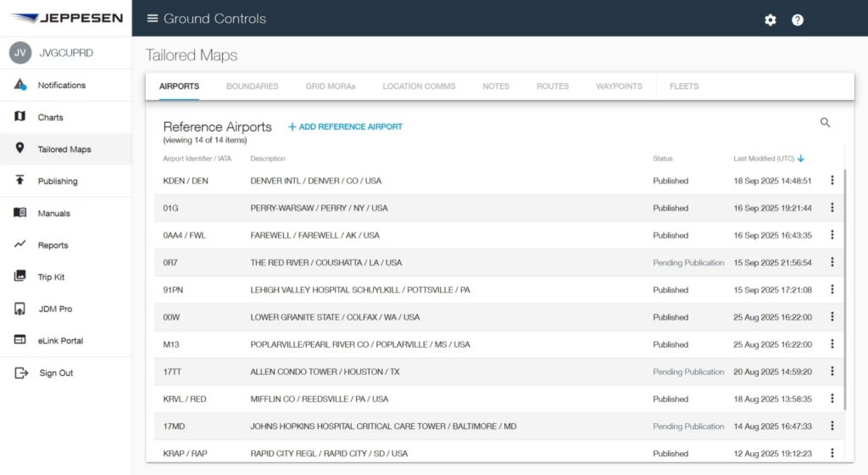Screen dimensions: 868x475
Task: Select the AIRPORTS tab
Action: click(x=179, y=87)
